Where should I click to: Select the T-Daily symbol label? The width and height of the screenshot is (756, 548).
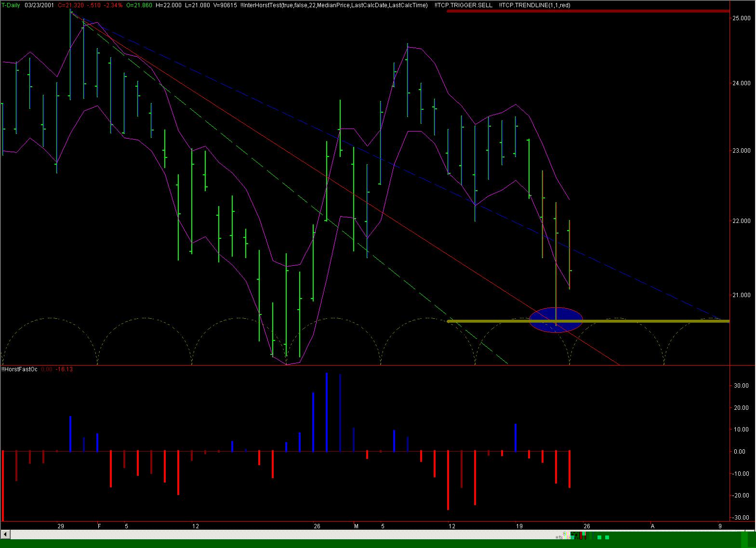10,5
